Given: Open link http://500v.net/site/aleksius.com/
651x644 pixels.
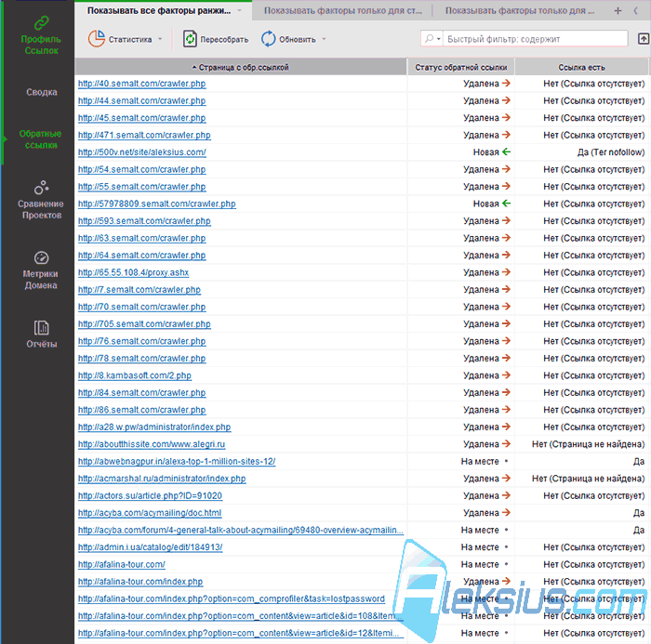Looking at the screenshot, I should click(x=142, y=152).
